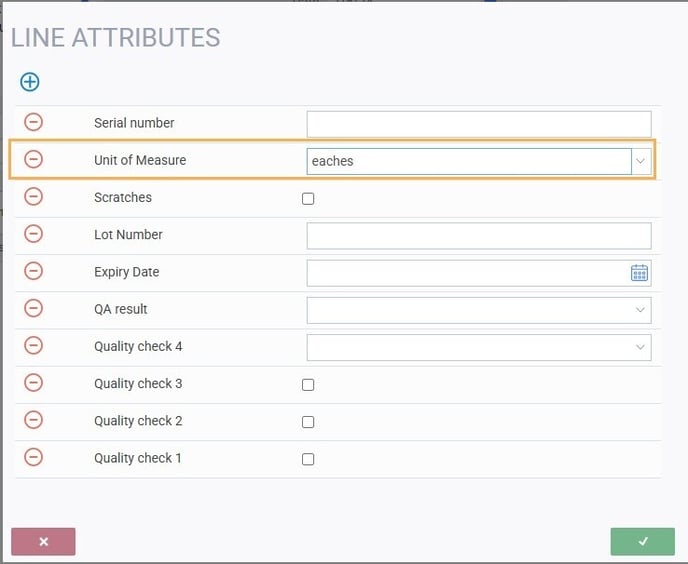688x564 pixels.
Task: Remove the Serial number attribute
Action: [x=33, y=122]
